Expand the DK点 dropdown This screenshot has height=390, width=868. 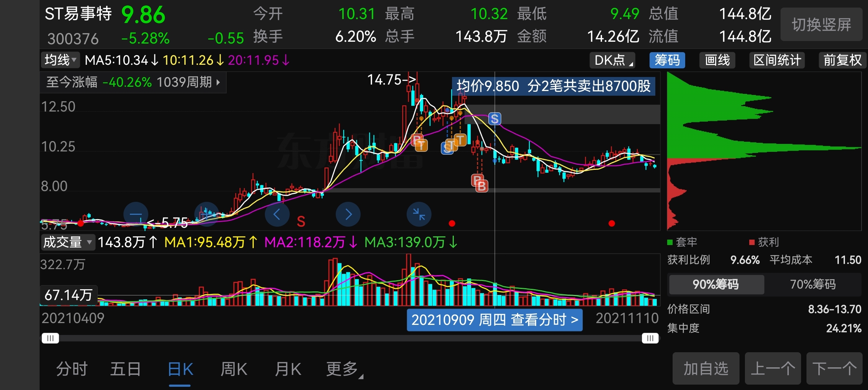(612, 60)
